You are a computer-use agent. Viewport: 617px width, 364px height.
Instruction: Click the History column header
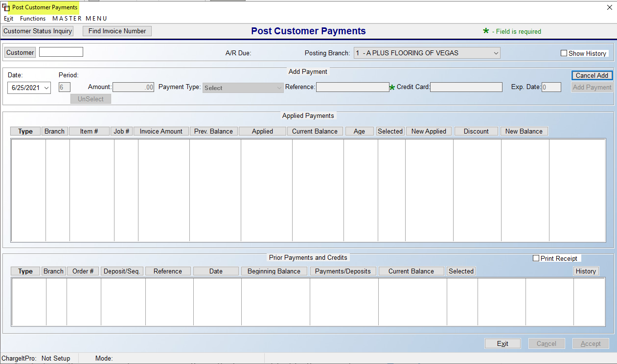click(586, 271)
